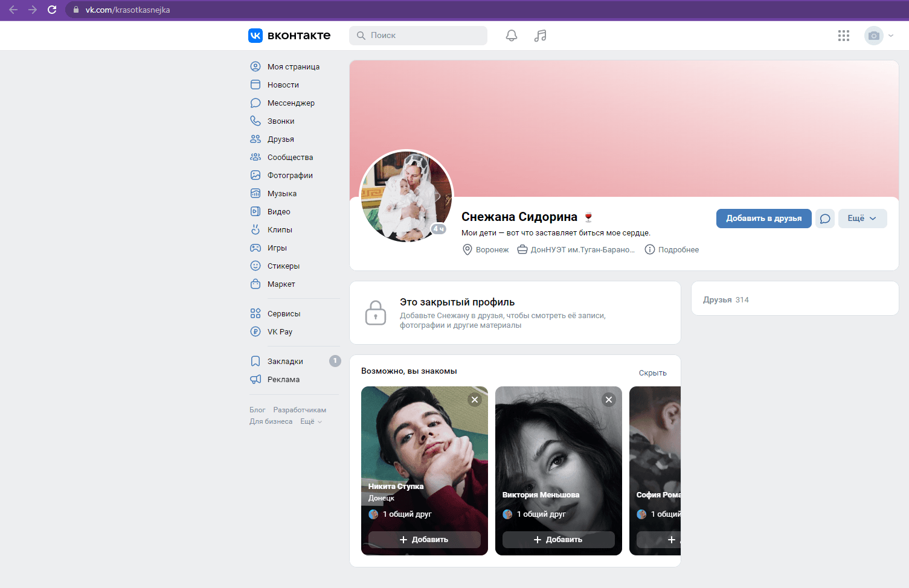Click the 1 общий друг link under Виктория Меньшова

[535, 514]
